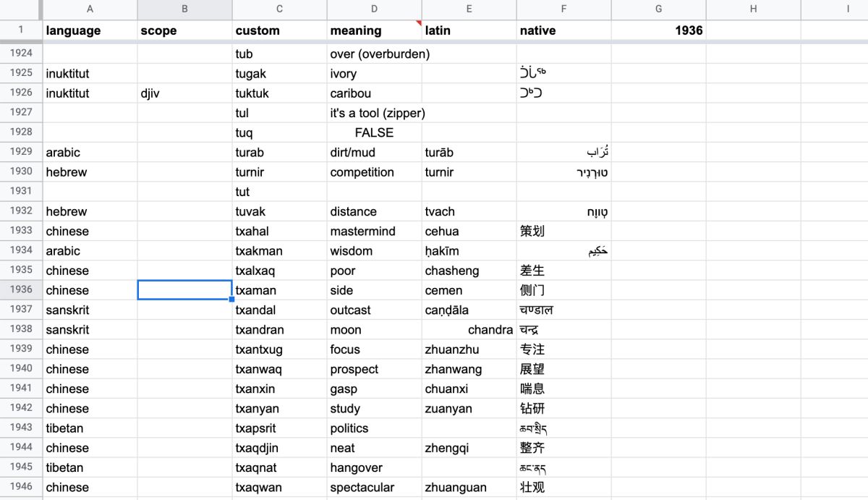Select column B header
This screenshot has height=500, width=868.
(184, 9)
